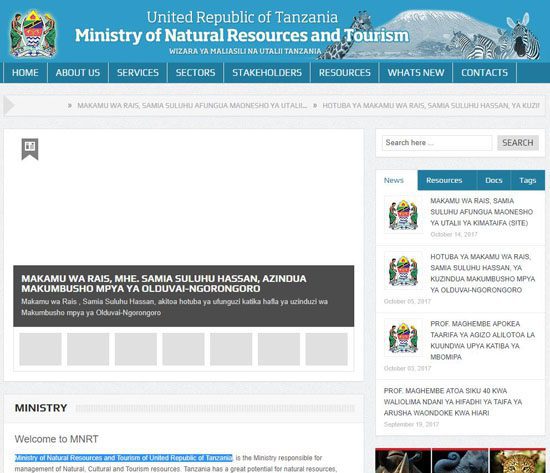Open coat of arms thumbnail dated October 05, 2017
Screen dimensions: 550x473
pos(403,271)
